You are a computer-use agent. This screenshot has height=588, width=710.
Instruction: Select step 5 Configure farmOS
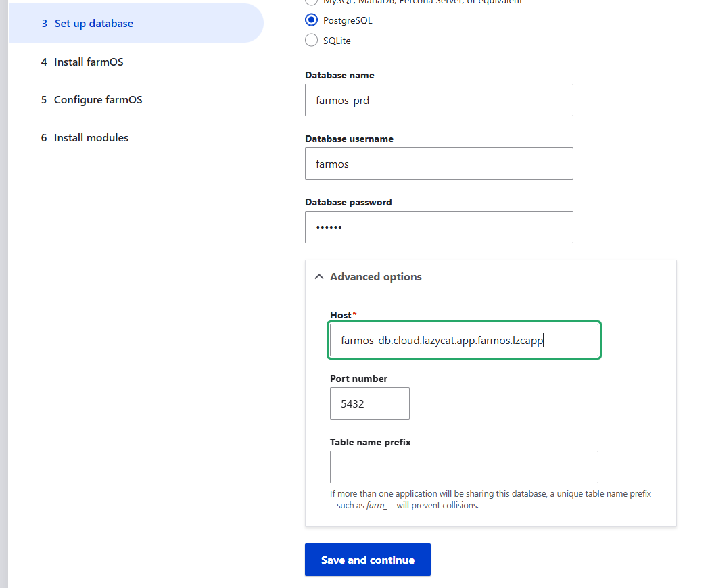(x=91, y=99)
